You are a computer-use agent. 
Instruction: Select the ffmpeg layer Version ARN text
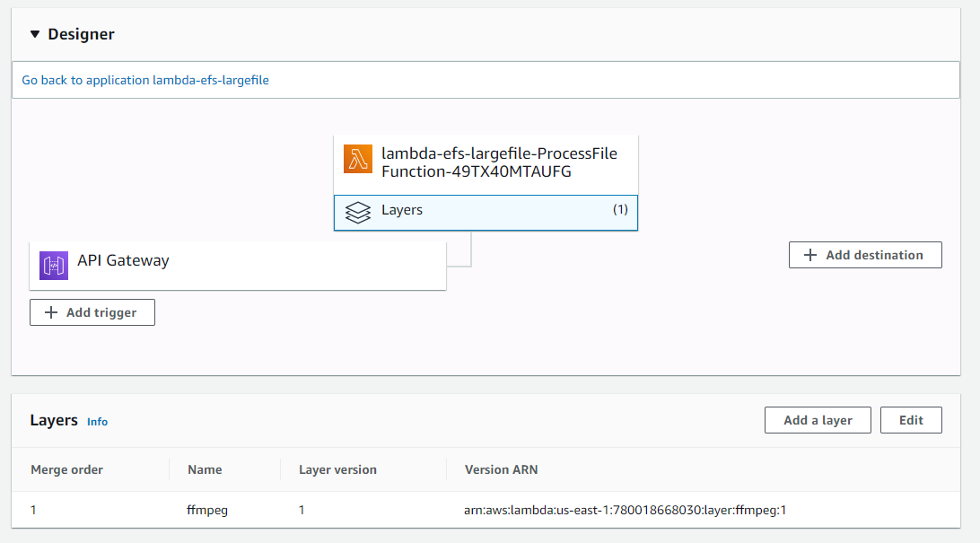tap(626, 510)
